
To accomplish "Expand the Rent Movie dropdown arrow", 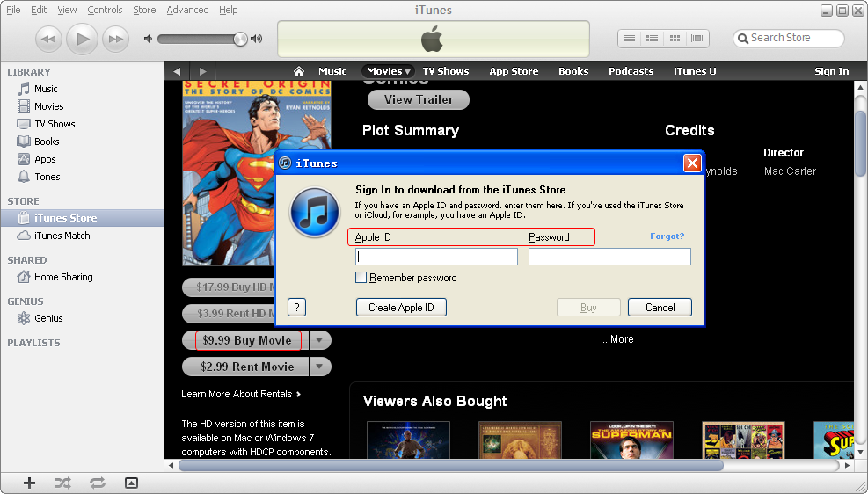I will (x=320, y=367).
